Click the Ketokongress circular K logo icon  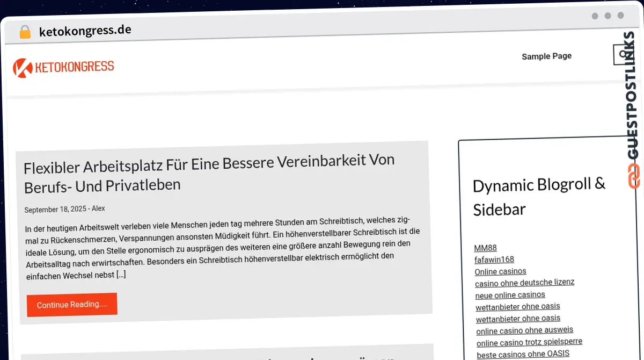22,68
